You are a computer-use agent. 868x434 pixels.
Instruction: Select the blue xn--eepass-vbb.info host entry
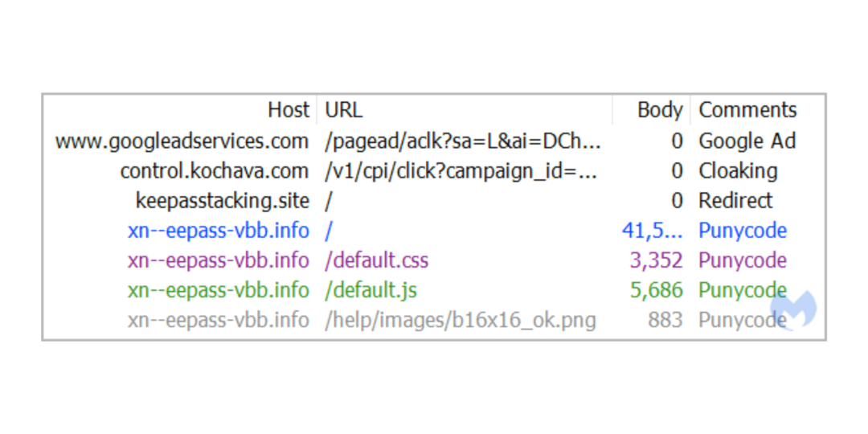click(218, 231)
